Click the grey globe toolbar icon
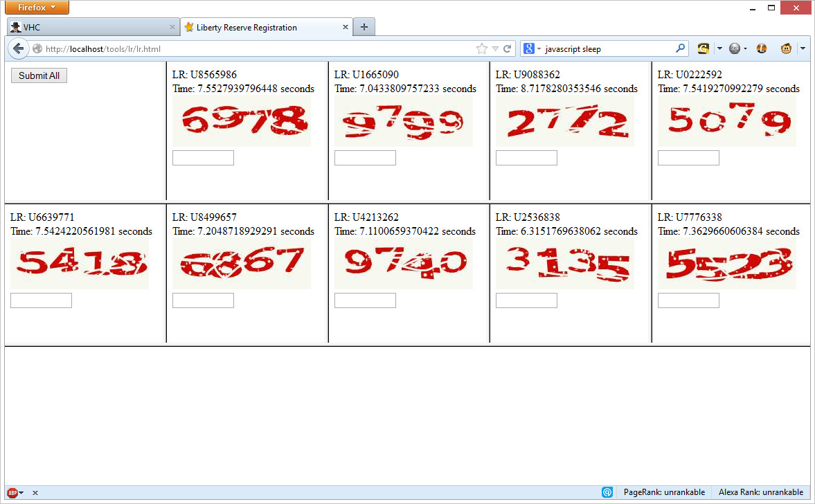This screenshot has height=504, width=815. [x=735, y=49]
